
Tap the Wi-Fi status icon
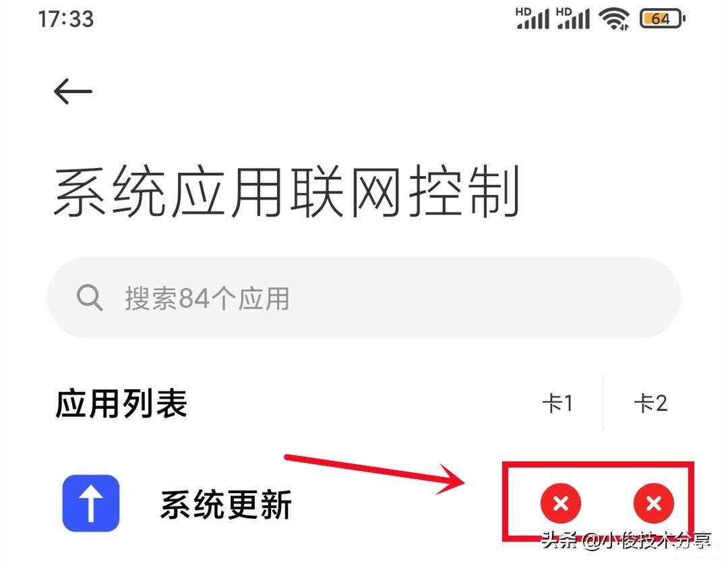tap(614, 20)
